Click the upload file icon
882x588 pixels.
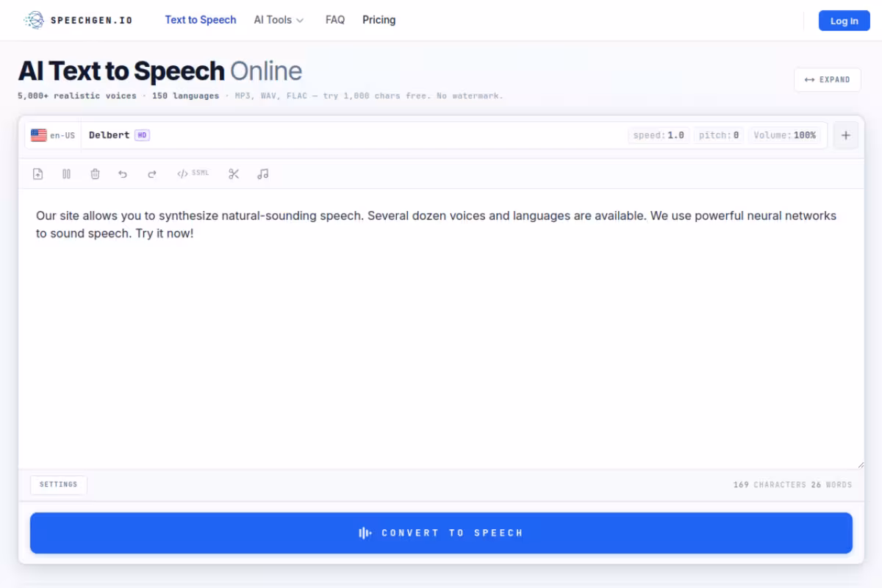38,174
